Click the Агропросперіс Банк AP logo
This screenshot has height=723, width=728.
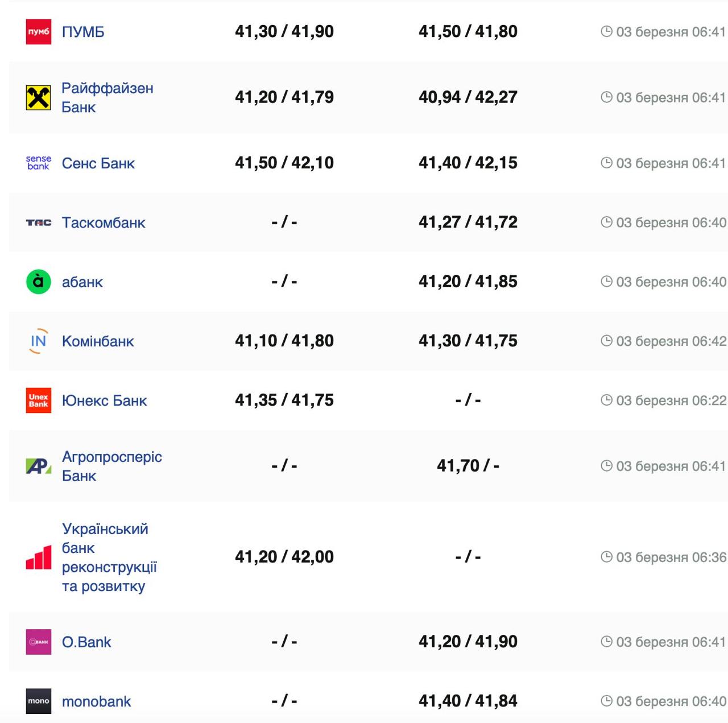tap(39, 466)
